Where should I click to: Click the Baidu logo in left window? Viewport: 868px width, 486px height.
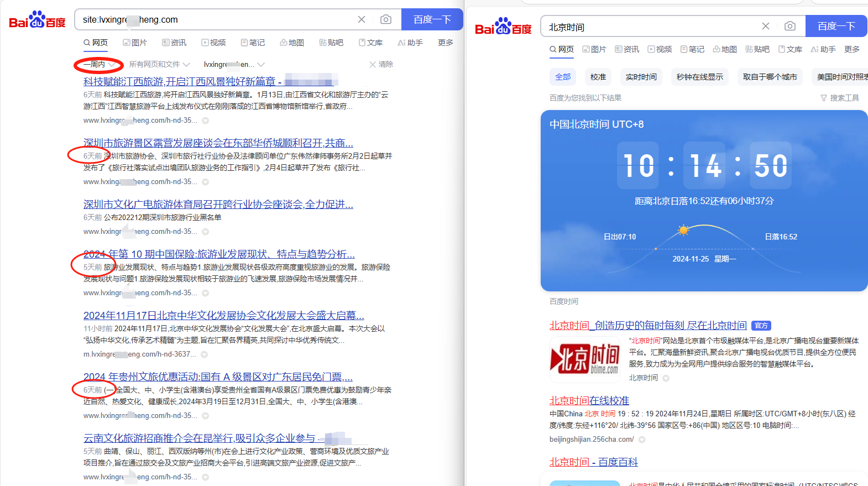pos(38,20)
